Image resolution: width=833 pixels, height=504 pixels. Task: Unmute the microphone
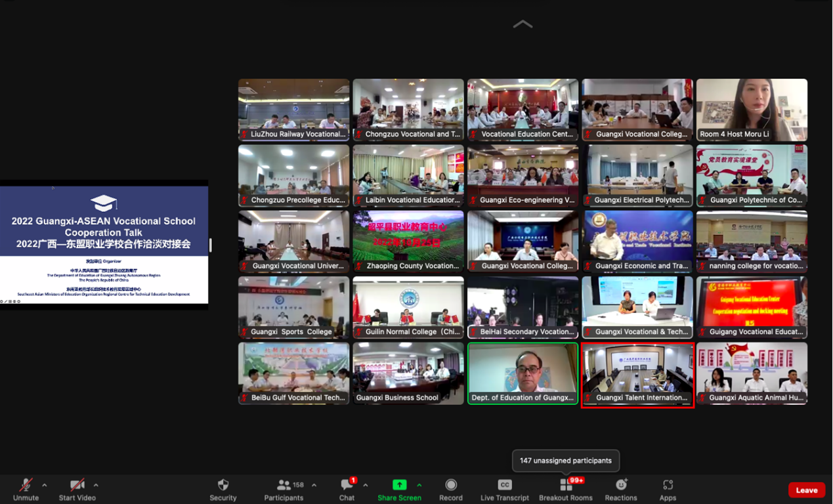click(x=26, y=489)
